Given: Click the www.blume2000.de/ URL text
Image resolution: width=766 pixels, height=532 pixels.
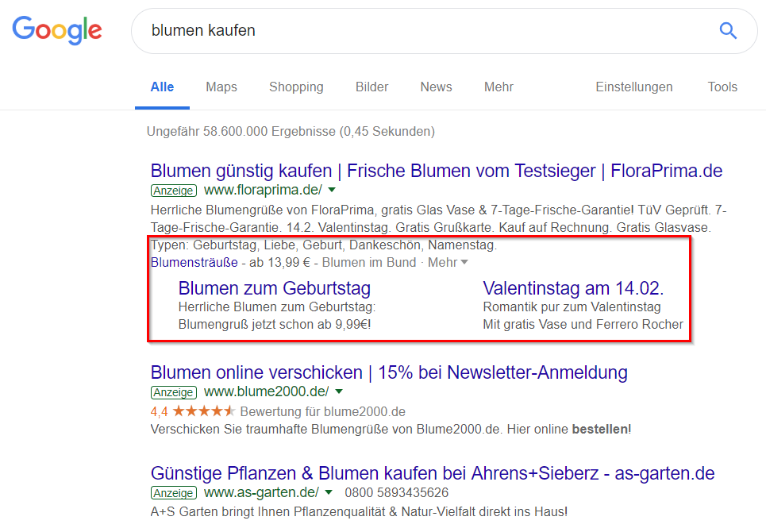Looking at the screenshot, I should click(266, 391).
